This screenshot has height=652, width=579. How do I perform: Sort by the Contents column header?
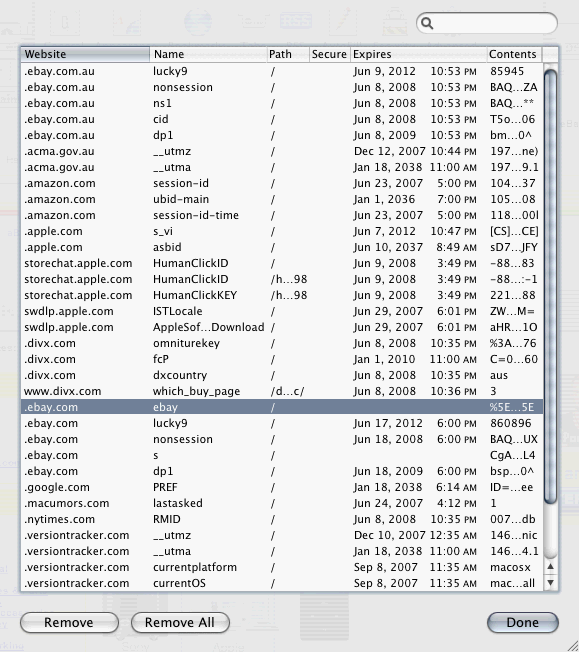[x=515, y=54]
